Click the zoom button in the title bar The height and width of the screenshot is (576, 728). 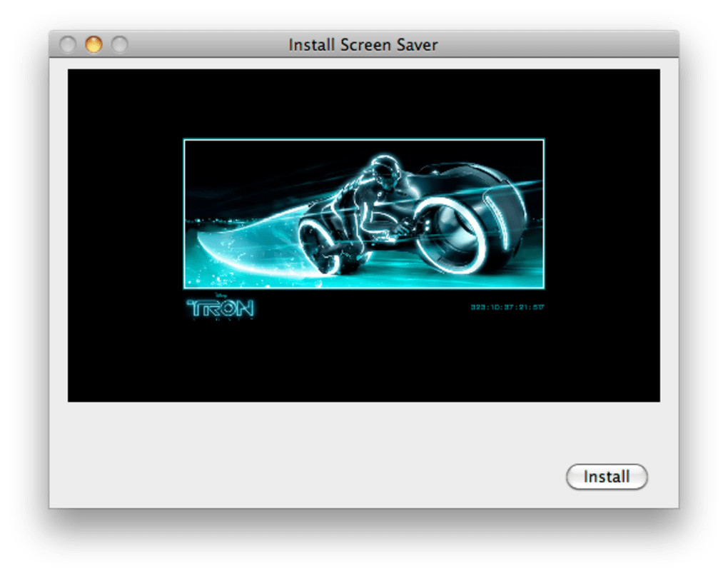click(120, 44)
